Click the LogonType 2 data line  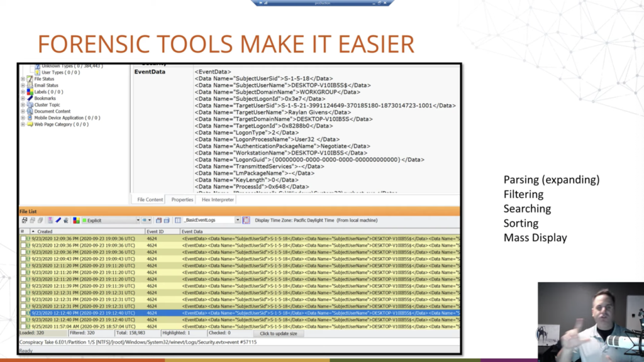(x=247, y=133)
